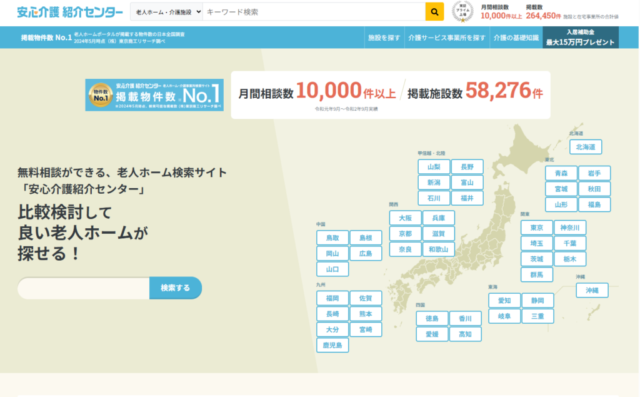Screen dimensions: 640x397
Task: Click the キーワード検索 input field
Action: (x=314, y=12)
